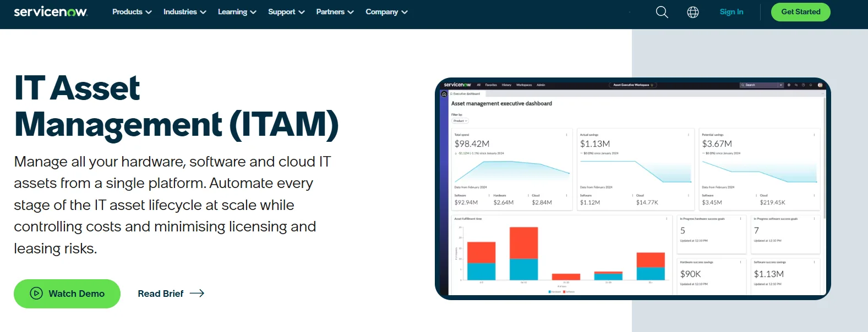Click the arrow icon beside Read Brief

(197, 294)
